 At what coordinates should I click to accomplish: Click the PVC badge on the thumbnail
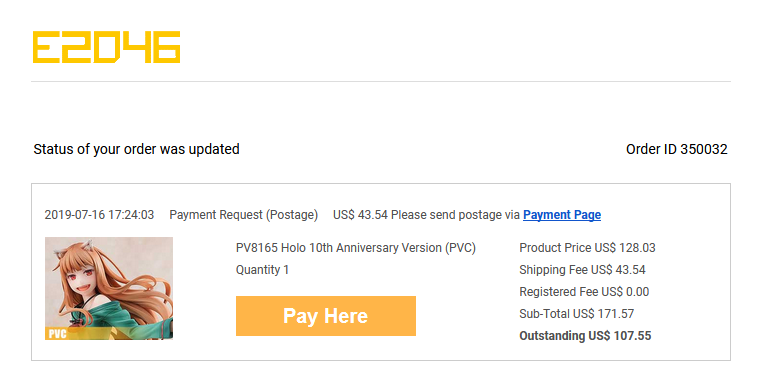click(x=57, y=334)
